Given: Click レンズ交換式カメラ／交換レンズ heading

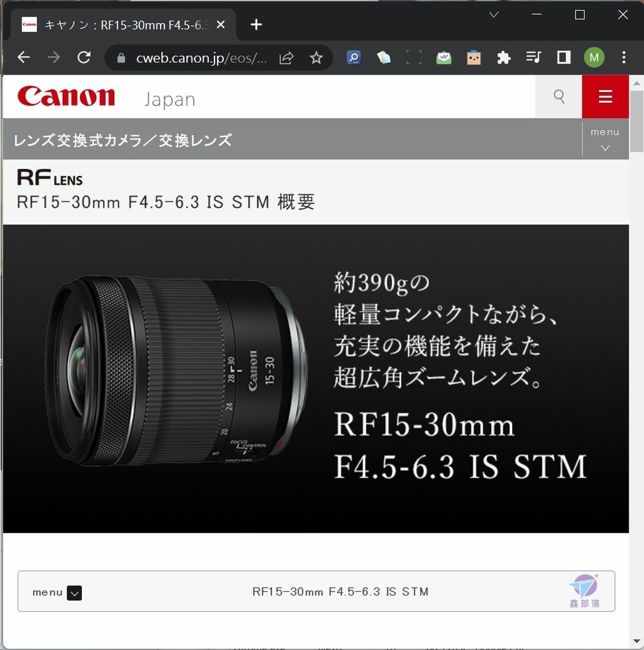Looking at the screenshot, I should pyautogui.click(x=122, y=140).
